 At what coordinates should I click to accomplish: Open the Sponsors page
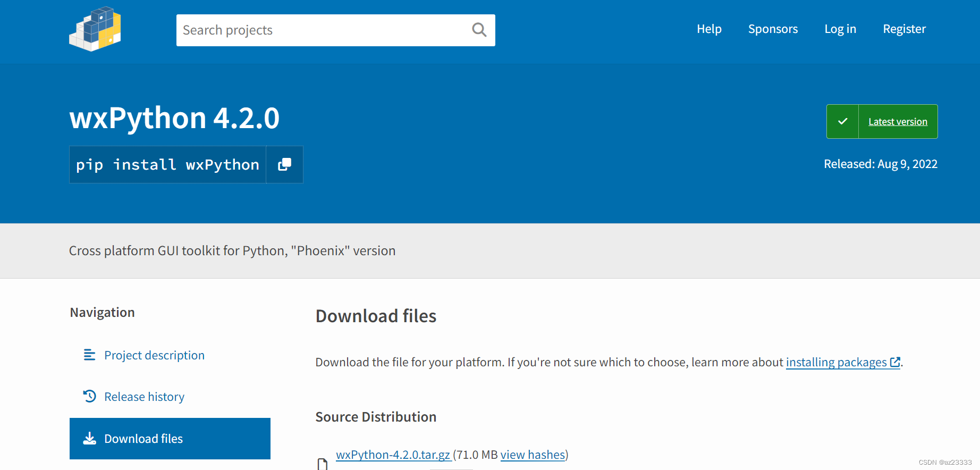(773, 29)
